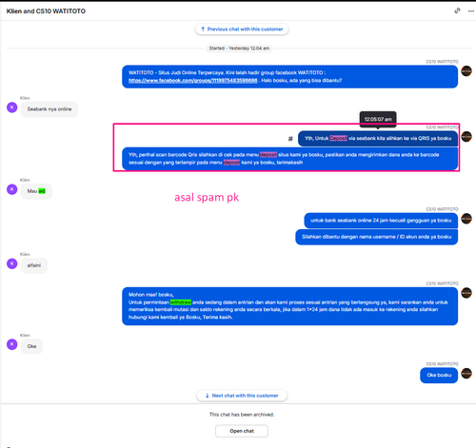Screen dimensions: 476x448
Task: Click message about scan barcode Qris
Action: 289,159
